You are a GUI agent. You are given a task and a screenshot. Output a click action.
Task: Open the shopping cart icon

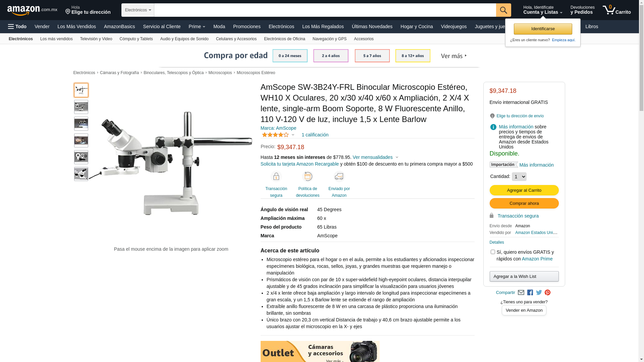pos(616,10)
